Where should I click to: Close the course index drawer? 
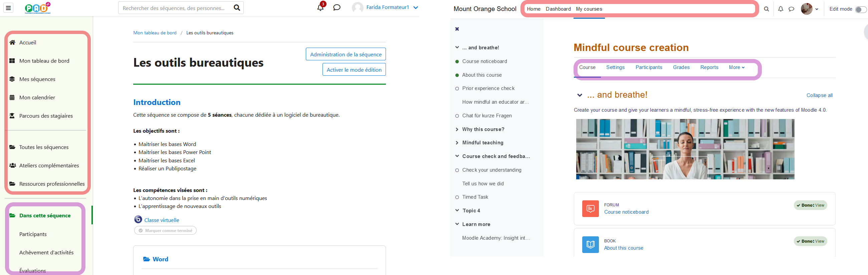457,29
